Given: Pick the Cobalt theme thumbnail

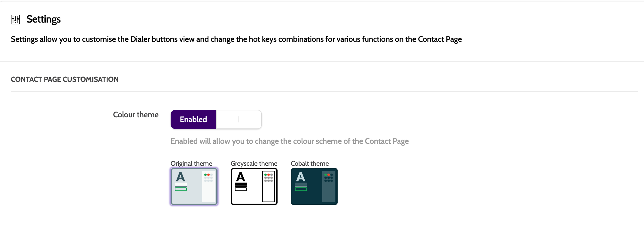Looking at the screenshot, I should point(314,186).
